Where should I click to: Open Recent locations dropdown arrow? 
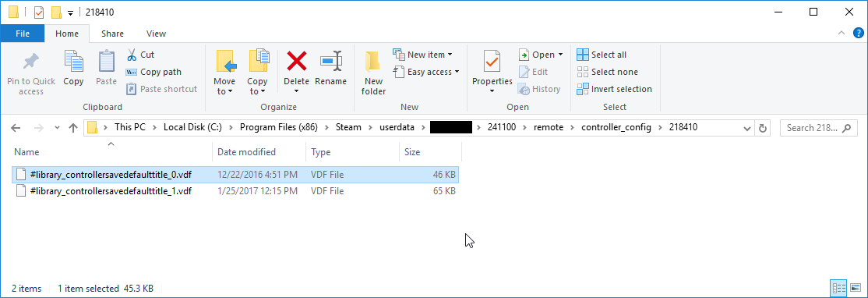click(56, 128)
